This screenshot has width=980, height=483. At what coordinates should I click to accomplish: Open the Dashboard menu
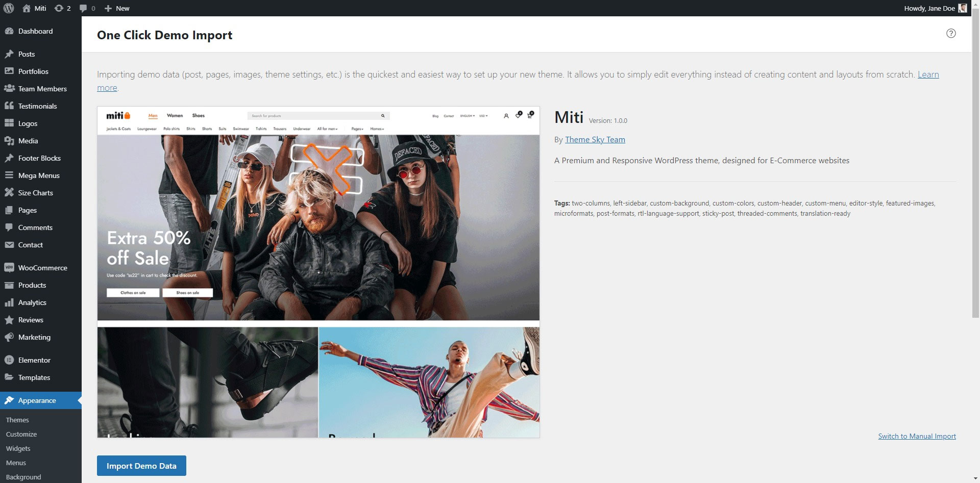41,31
